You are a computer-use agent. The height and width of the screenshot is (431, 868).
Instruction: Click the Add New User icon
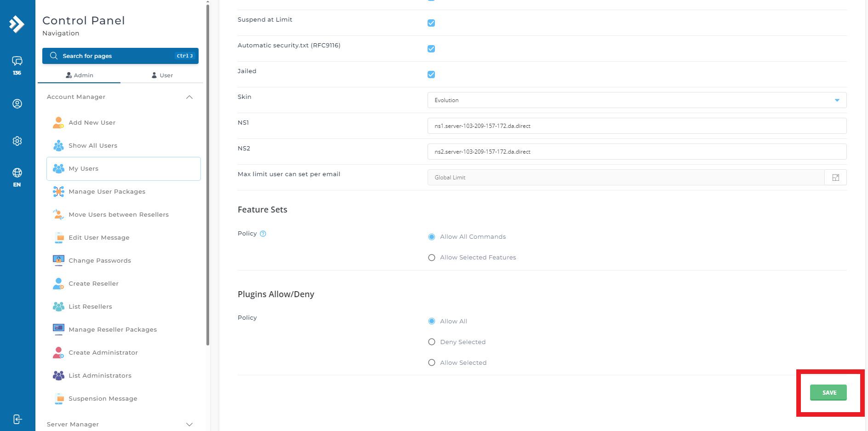[58, 122]
